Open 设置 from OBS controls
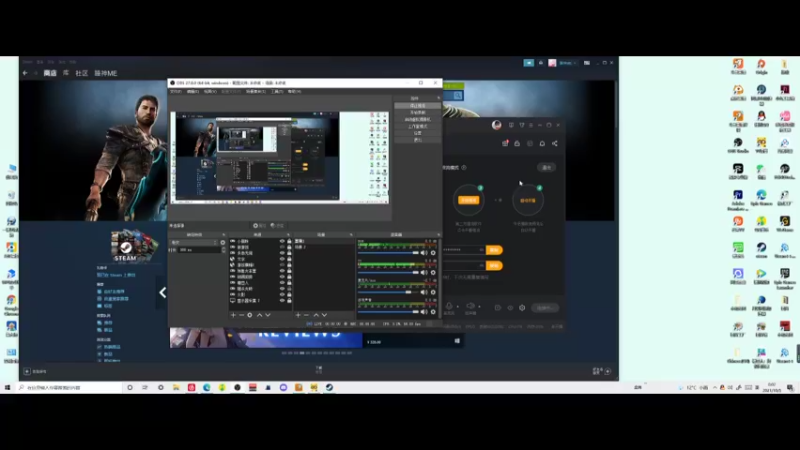 coord(417,133)
